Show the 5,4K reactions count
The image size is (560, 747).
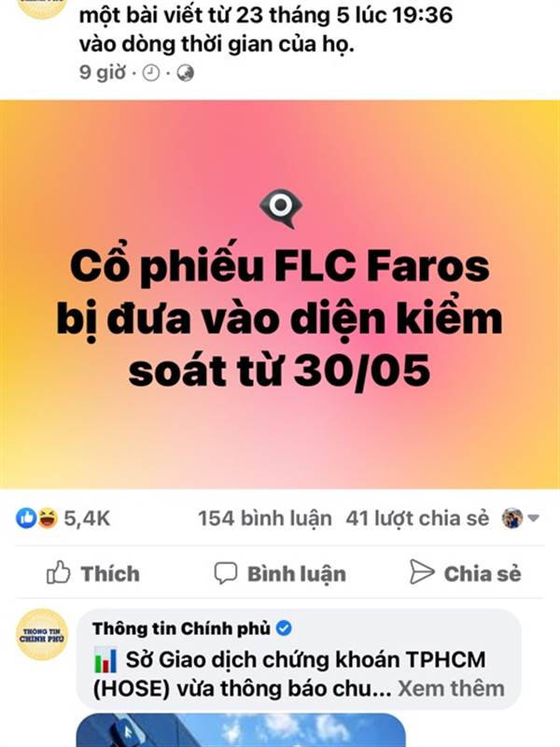click(87, 518)
